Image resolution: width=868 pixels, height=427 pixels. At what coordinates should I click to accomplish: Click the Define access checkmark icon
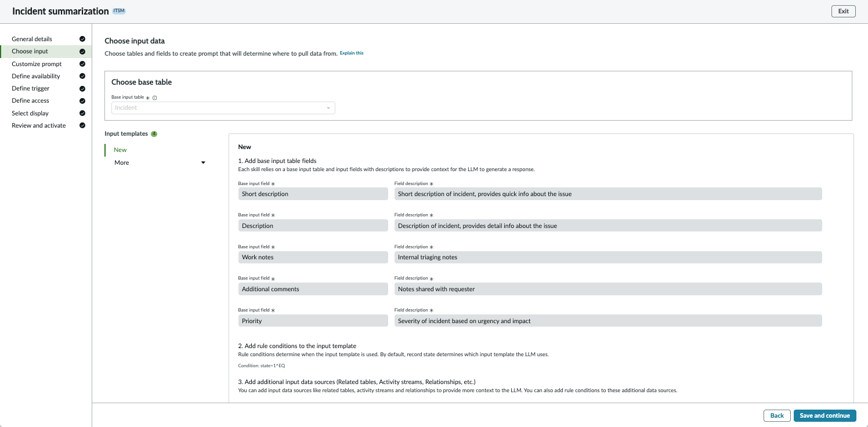pos(82,101)
